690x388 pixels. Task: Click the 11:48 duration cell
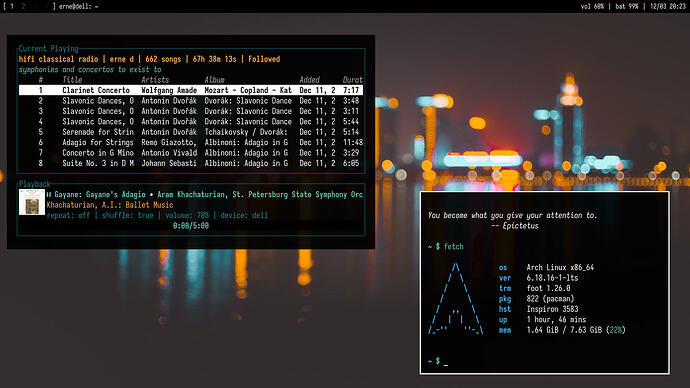click(x=353, y=143)
